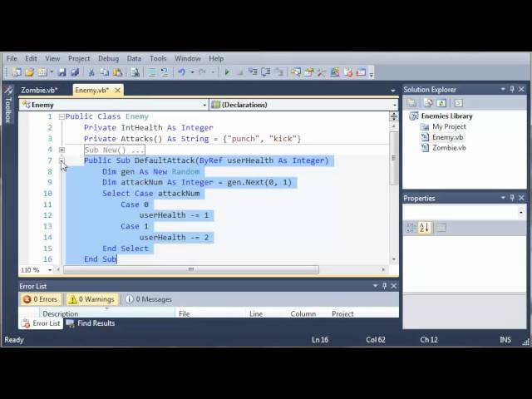Click the Refresh icon in Solution Explorer
The height and width of the screenshot is (399, 532).
pyautogui.click(x=441, y=103)
